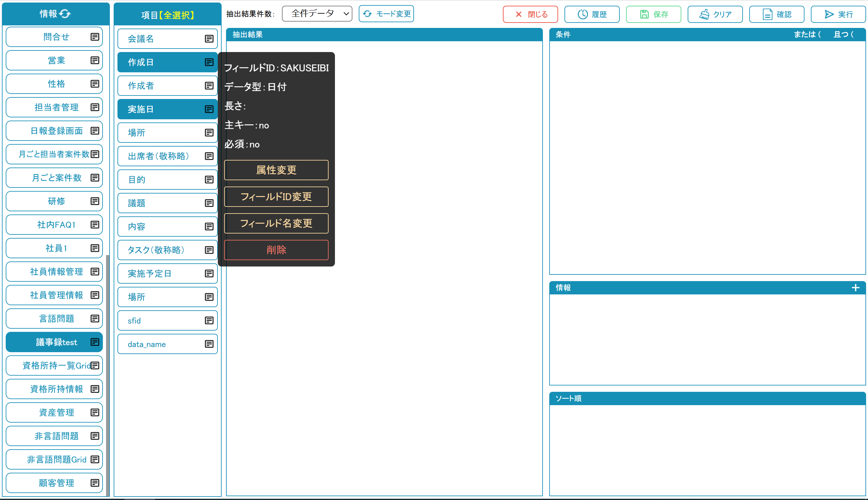Open field info icon on 目的 item
Viewport: 868px width, 500px height.
coord(209,180)
